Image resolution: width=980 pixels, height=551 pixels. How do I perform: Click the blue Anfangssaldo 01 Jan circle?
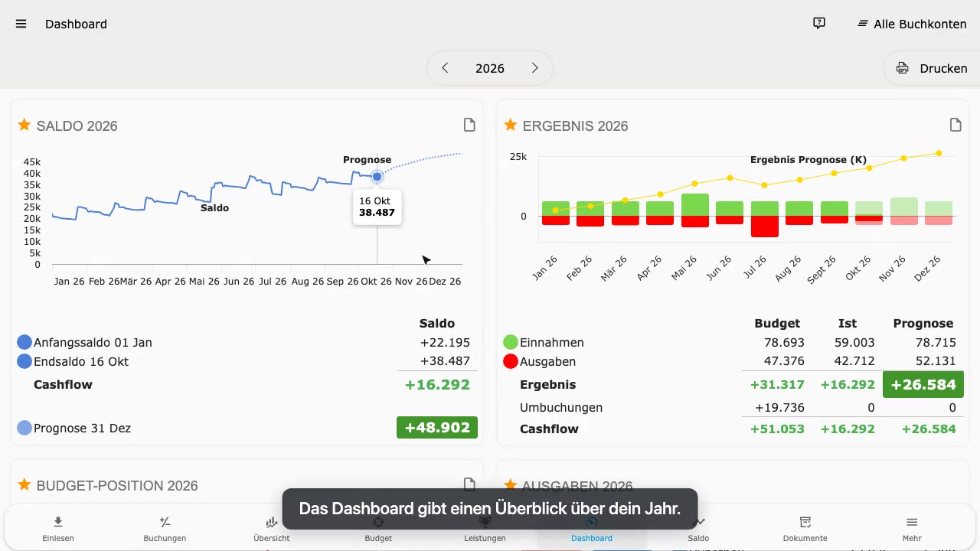click(24, 342)
